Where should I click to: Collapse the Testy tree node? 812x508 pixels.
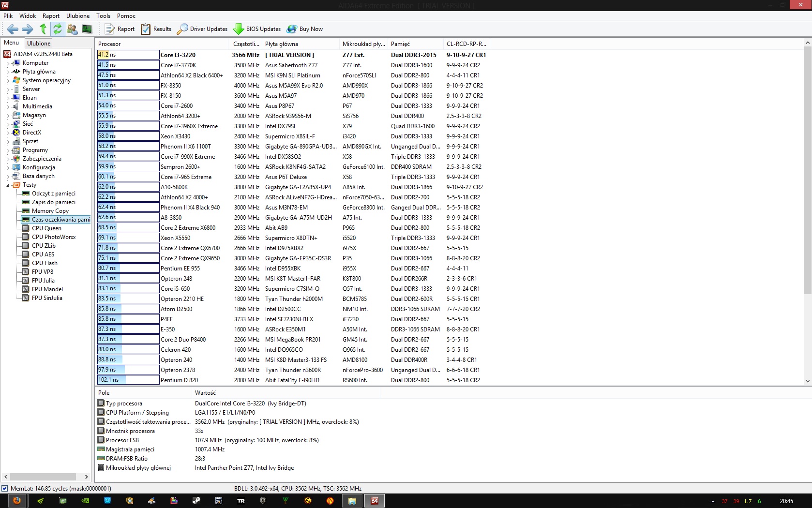click(x=8, y=185)
